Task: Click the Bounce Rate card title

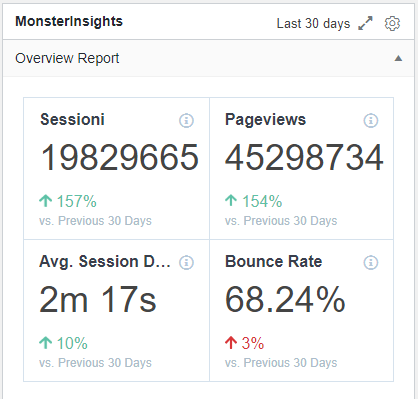Action: coord(274,262)
